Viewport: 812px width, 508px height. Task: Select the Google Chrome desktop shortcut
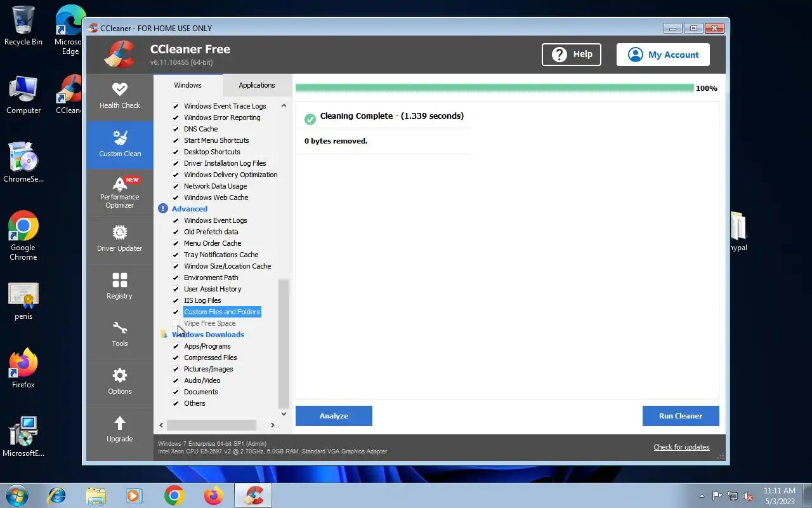[23, 236]
